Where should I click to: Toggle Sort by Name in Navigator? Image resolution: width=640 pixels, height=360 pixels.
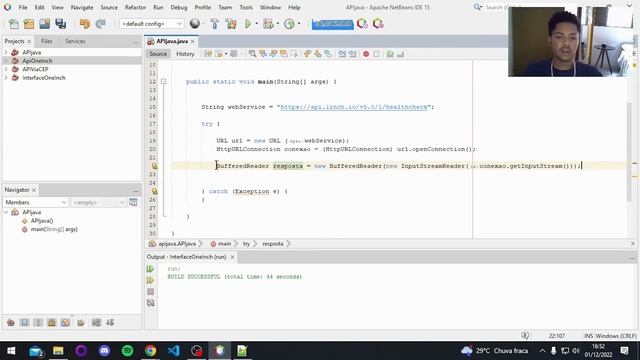pyautogui.click(x=96, y=323)
